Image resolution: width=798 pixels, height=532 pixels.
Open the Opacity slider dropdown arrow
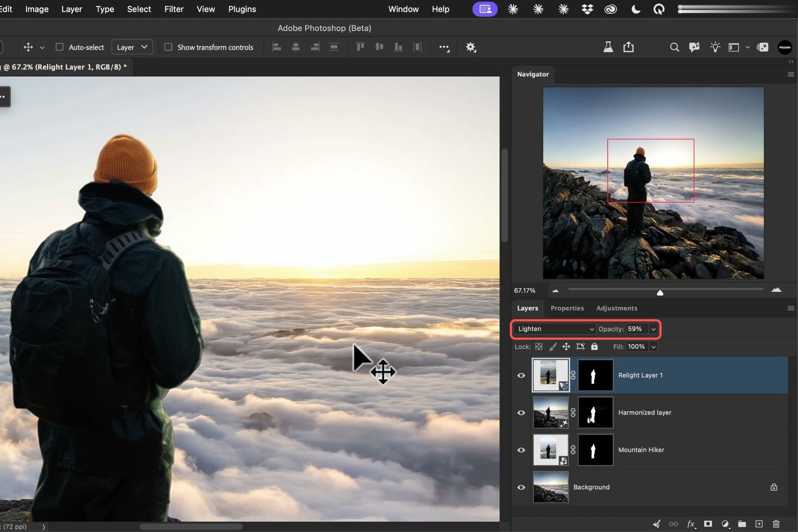tap(653, 329)
